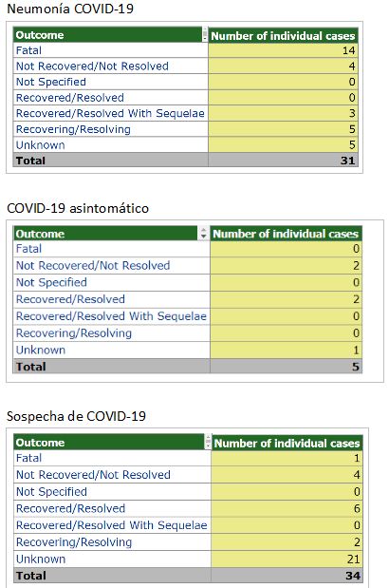Open sort arrows in Sospecha de COVID-19 Outcome header
Viewport: 389px width, 588px height.
[208, 442]
